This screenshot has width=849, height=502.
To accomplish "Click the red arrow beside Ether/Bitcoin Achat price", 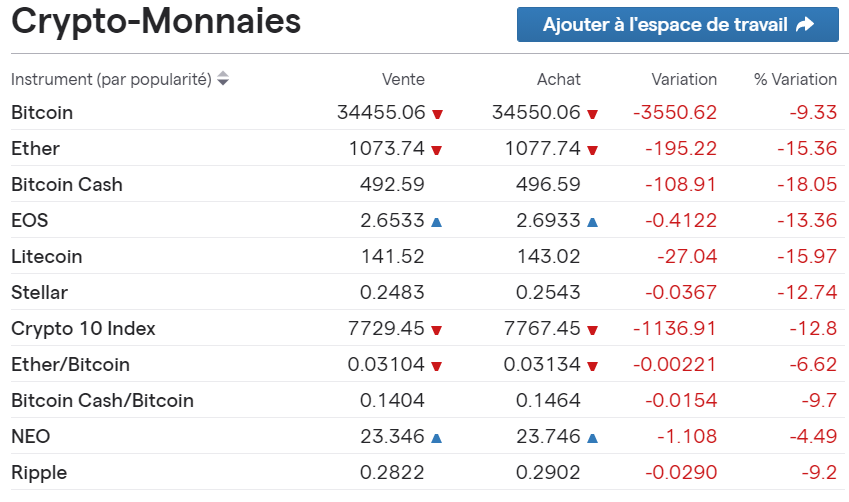I will [x=593, y=366].
